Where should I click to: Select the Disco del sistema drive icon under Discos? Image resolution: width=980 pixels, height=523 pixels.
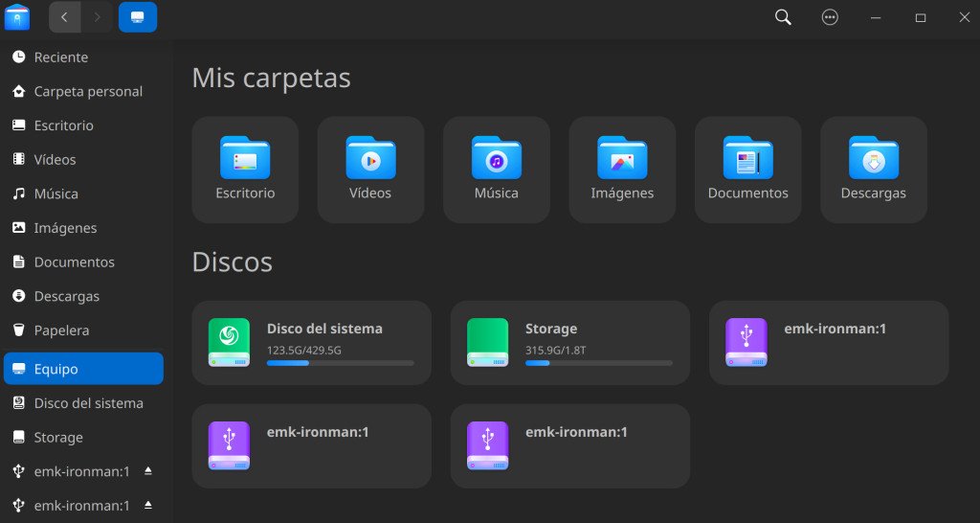[229, 342]
